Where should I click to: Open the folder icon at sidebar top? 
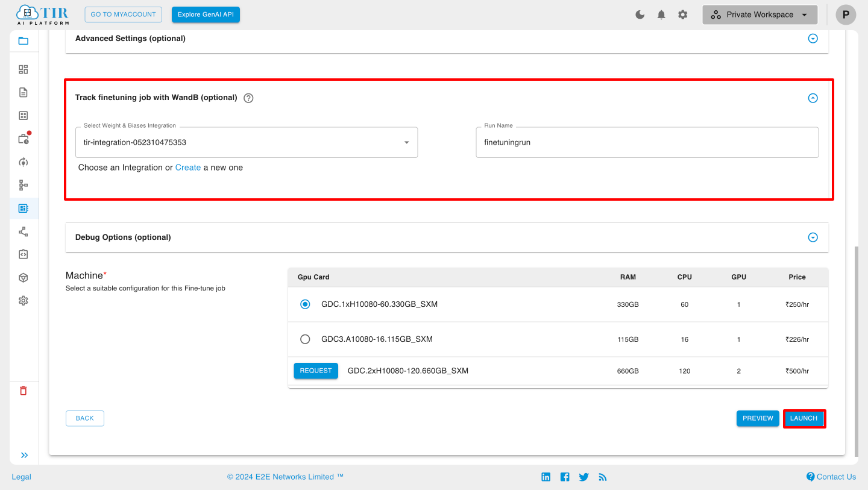tap(24, 41)
